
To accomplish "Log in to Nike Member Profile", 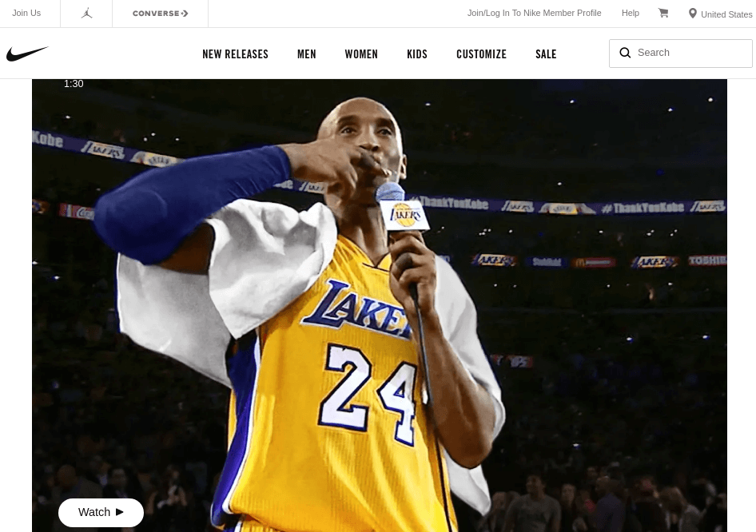I will tap(534, 13).
